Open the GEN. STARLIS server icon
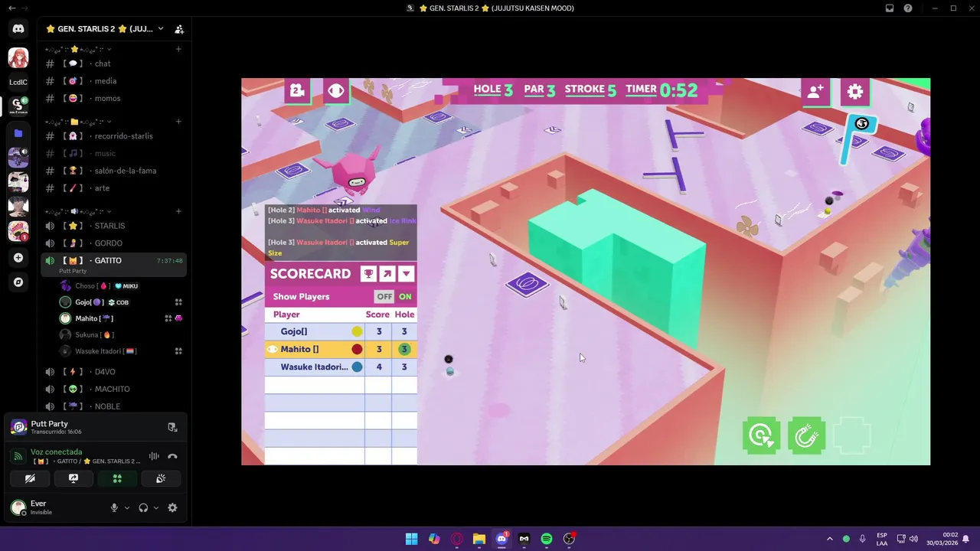 (x=18, y=106)
